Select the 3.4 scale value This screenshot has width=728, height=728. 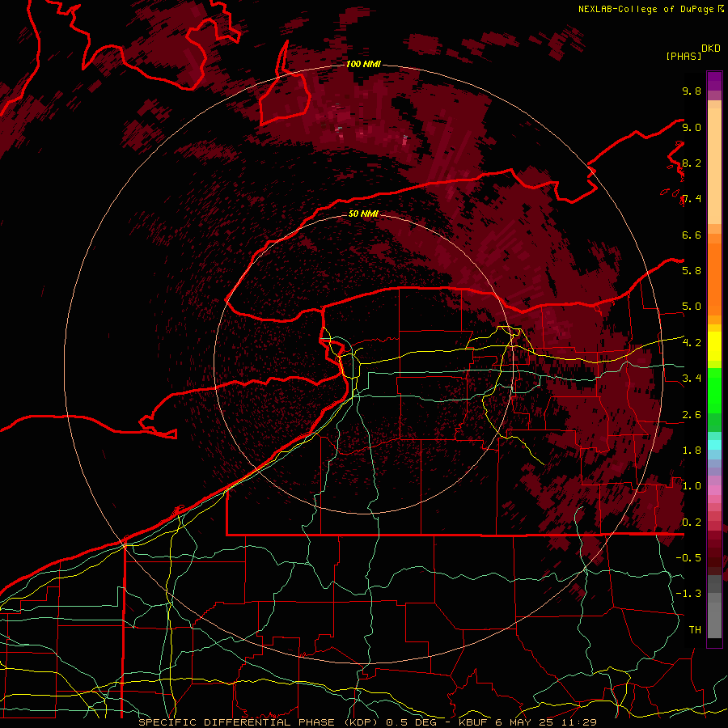[x=692, y=379]
